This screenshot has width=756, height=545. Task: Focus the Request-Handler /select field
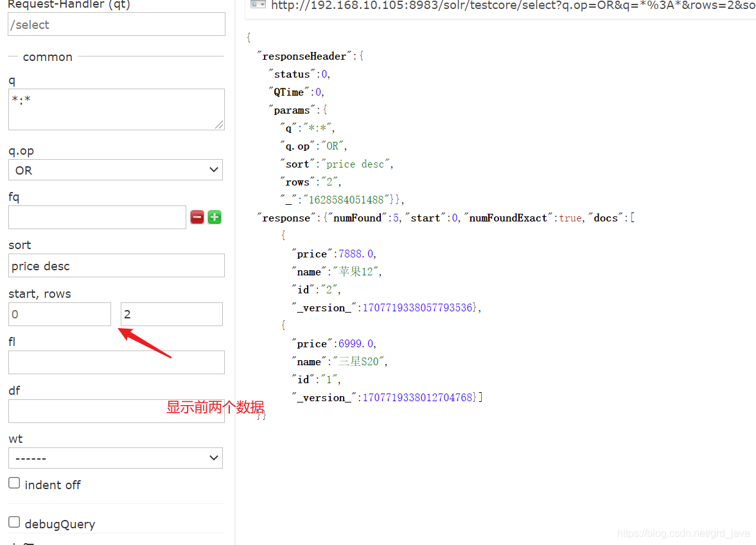[x=117, y=24]
